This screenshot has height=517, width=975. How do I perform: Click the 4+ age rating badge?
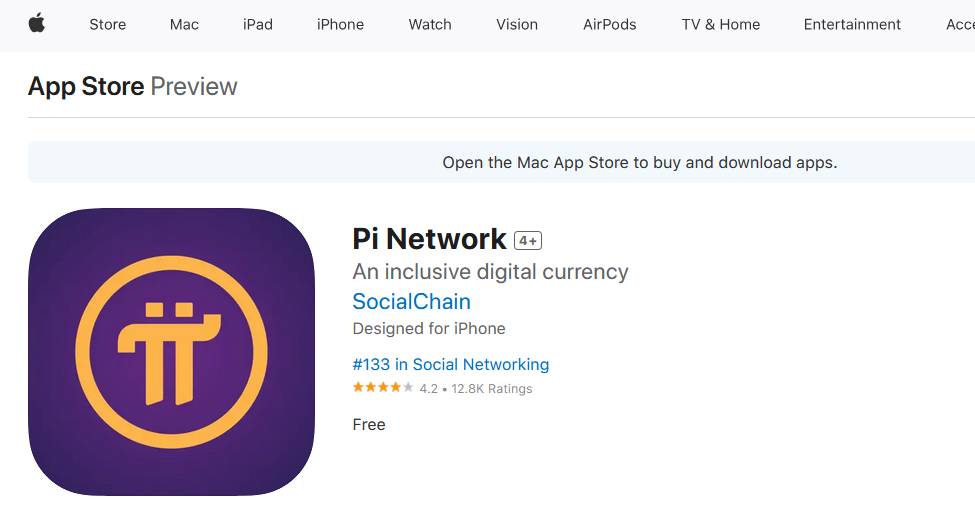528,241
